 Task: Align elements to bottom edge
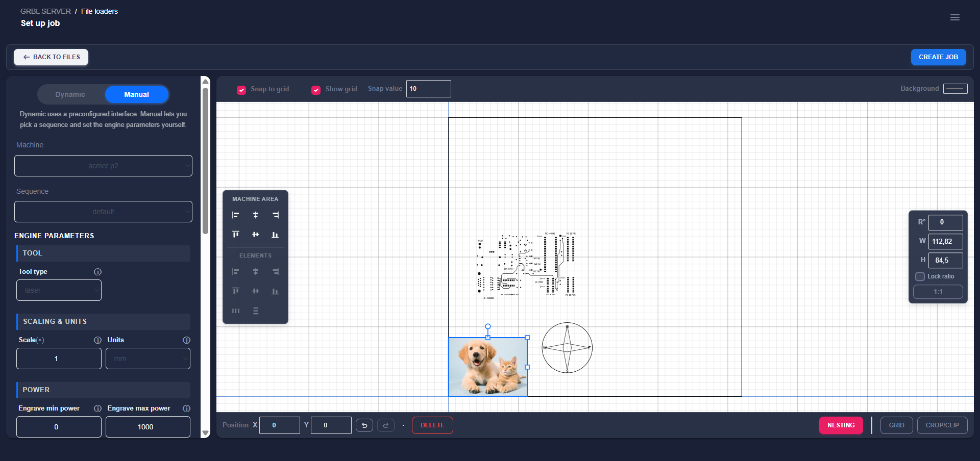click(276, 291)
